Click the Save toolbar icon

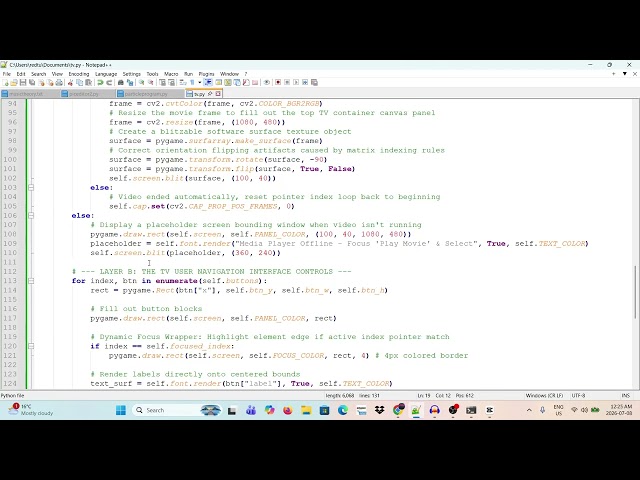[x=22, y=82]
